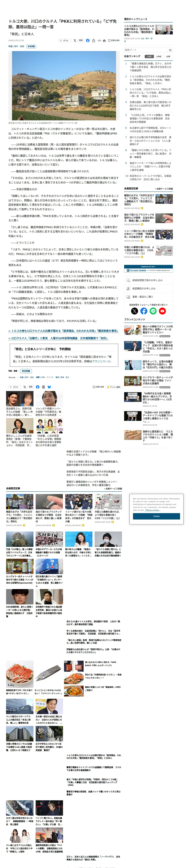Image resolution: width=186 pixels, height=868 pixels.
Task: Open the YouTube channel from the red icon
Action: click(162, 311)
